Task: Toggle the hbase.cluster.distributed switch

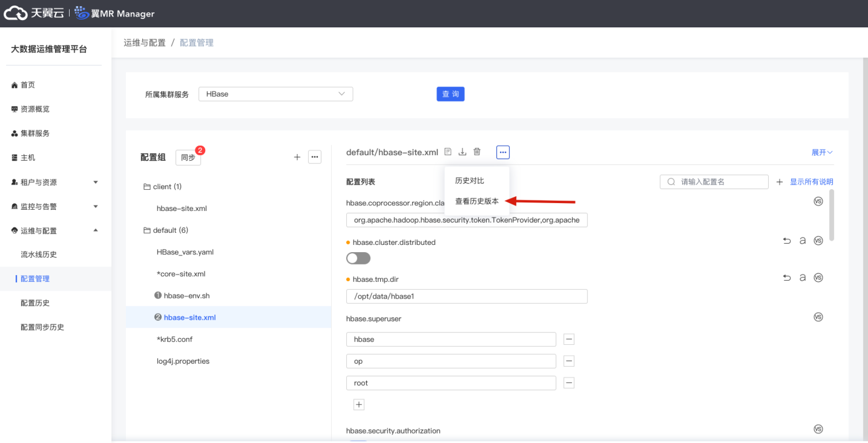Action: click(x=358, y=258)
